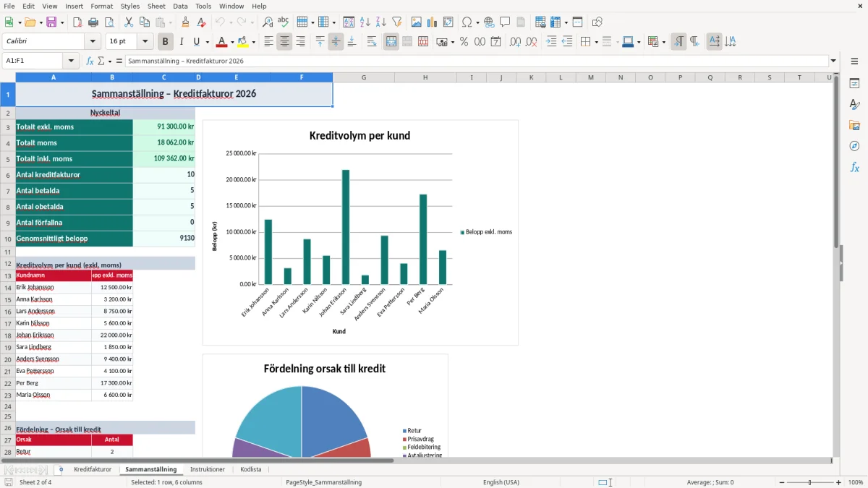Open the sidebar Functions fx icon
Image resolution: width=868 pixels, height=488 pixels.
coord(854,168)
